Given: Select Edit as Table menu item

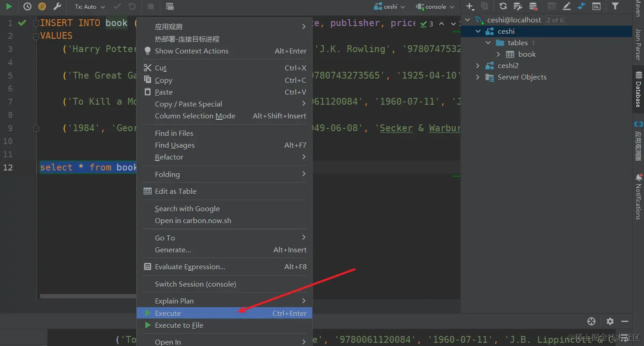Looking at the screenshot, I should (224, 191).
